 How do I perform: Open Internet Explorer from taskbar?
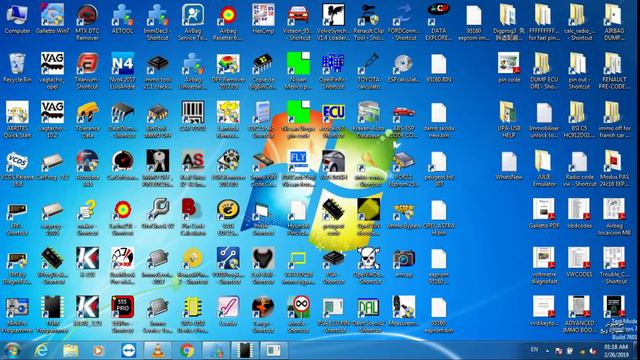click(x=41, y=350)
